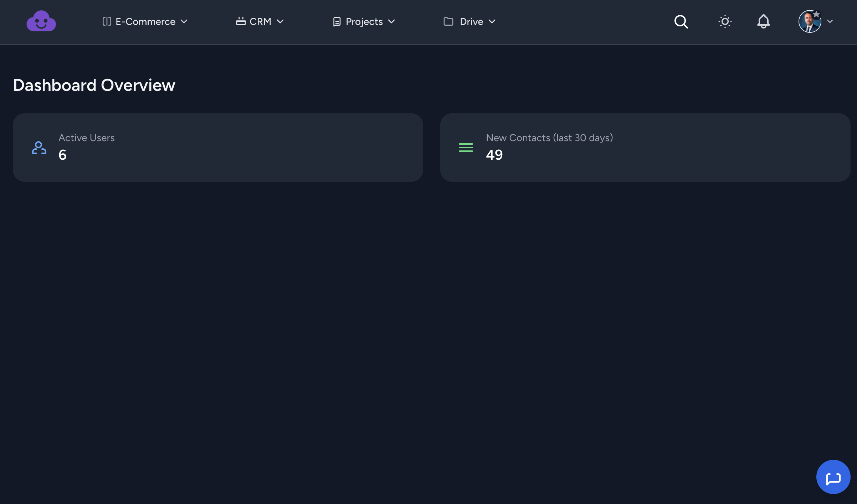
Task: Expand the Drive dropdown chevron
Action: pos(492,22)
